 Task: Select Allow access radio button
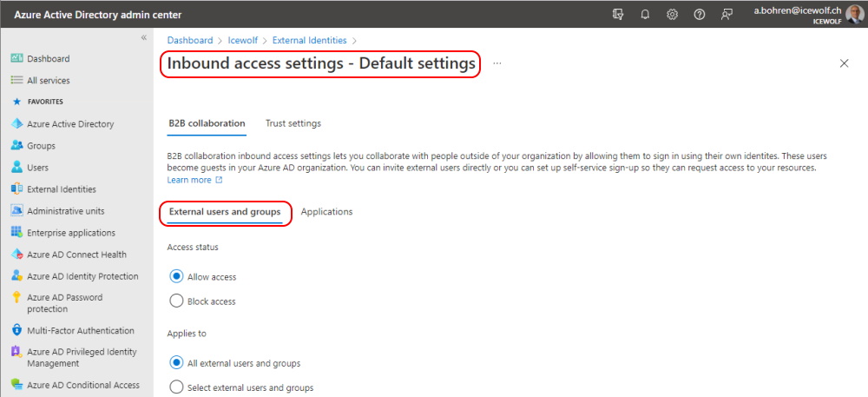(x=176, y=276)
